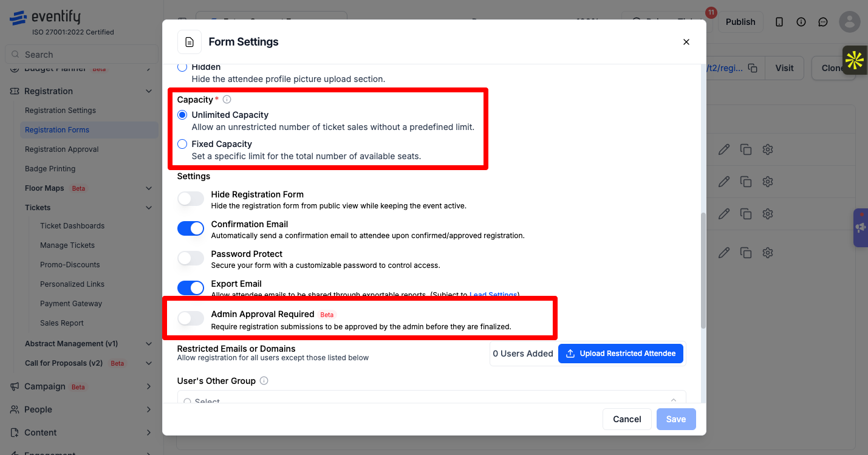The image size is (868, 455).
Task: Turn off the Confirmation Email toggle
Action: point(191,228)
